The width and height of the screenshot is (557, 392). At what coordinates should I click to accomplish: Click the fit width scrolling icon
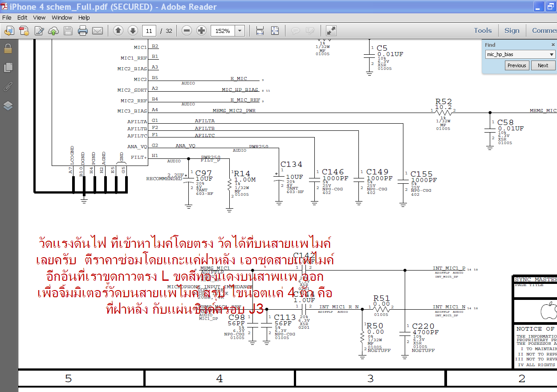[x=260, y=31]
